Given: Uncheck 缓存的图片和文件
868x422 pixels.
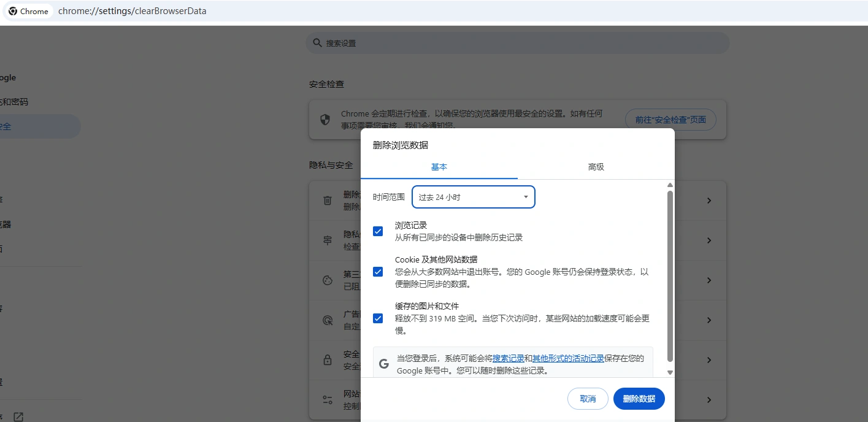Looking at the screenshot, I should (x=377, y=318).
